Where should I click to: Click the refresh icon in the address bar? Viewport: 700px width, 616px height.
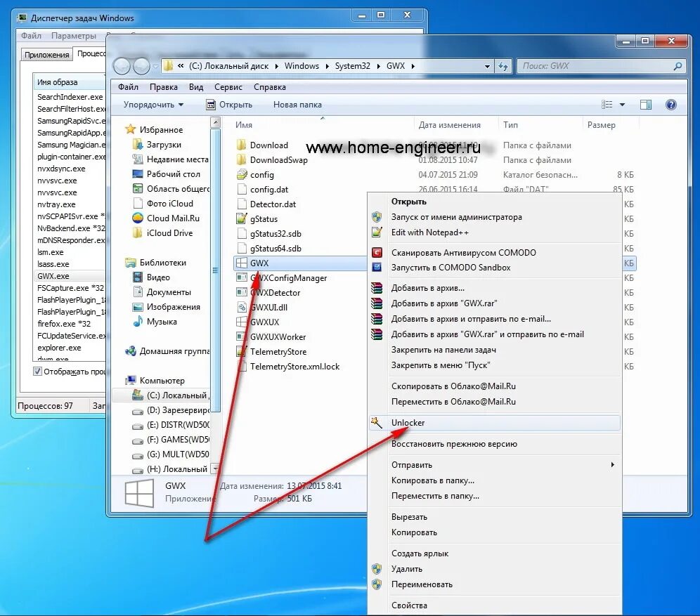[504, 65]
